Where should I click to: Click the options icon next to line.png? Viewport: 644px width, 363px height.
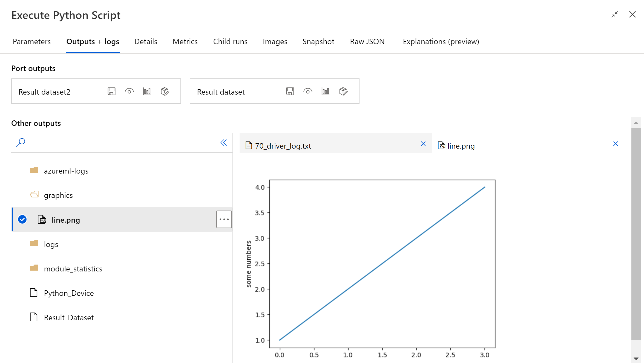point(224,219)
